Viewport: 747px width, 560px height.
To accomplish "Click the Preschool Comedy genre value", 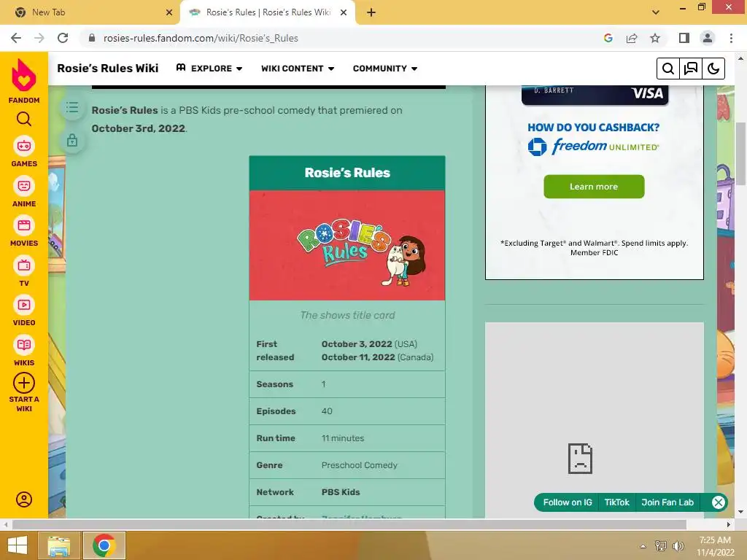I will click(x=359, y=465).
